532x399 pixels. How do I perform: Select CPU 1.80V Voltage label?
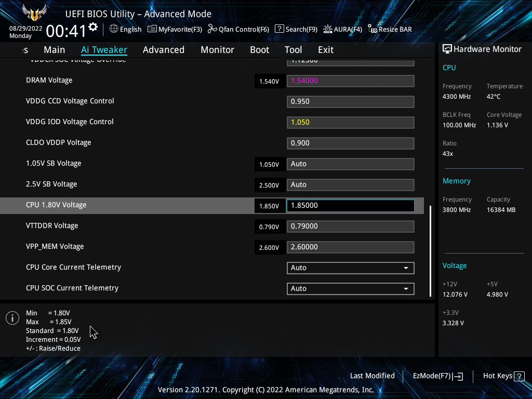[56, 205]
